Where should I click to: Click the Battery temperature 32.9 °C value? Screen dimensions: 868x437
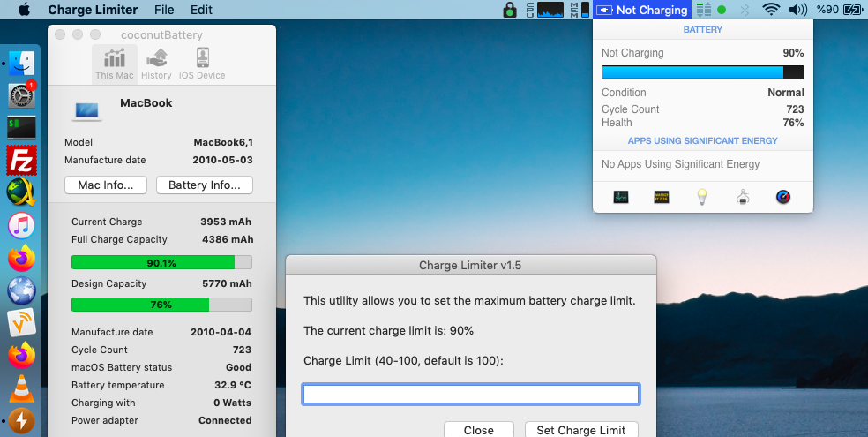pos(233,385)
